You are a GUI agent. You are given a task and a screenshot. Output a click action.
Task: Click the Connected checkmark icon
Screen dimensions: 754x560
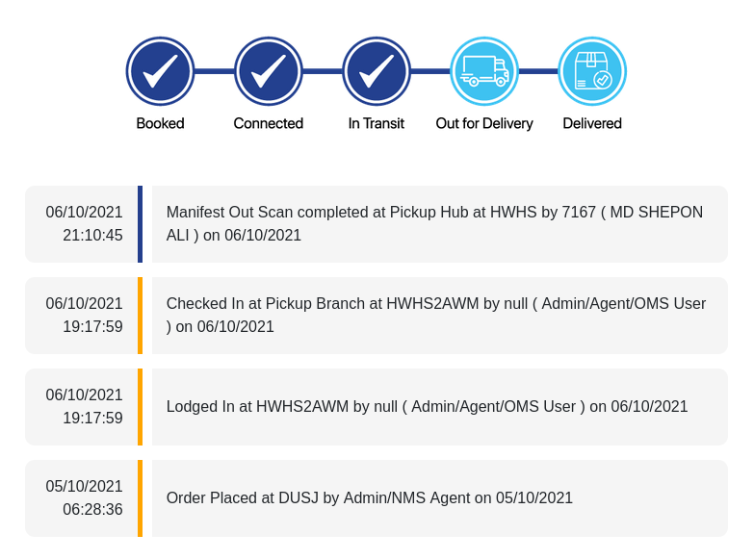[269, 71]
